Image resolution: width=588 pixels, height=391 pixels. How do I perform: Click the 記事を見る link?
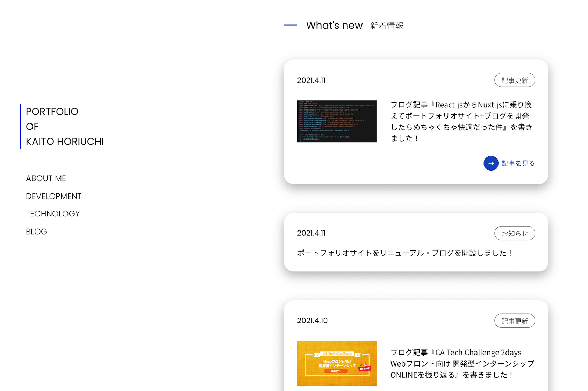tap(518, 163)
